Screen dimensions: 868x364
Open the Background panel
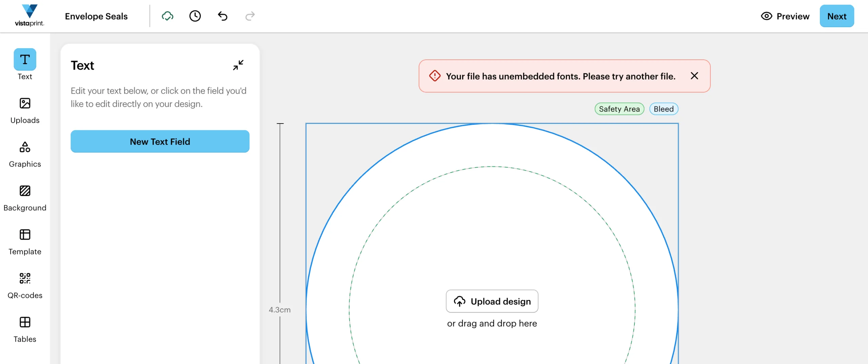click(25, 198)
